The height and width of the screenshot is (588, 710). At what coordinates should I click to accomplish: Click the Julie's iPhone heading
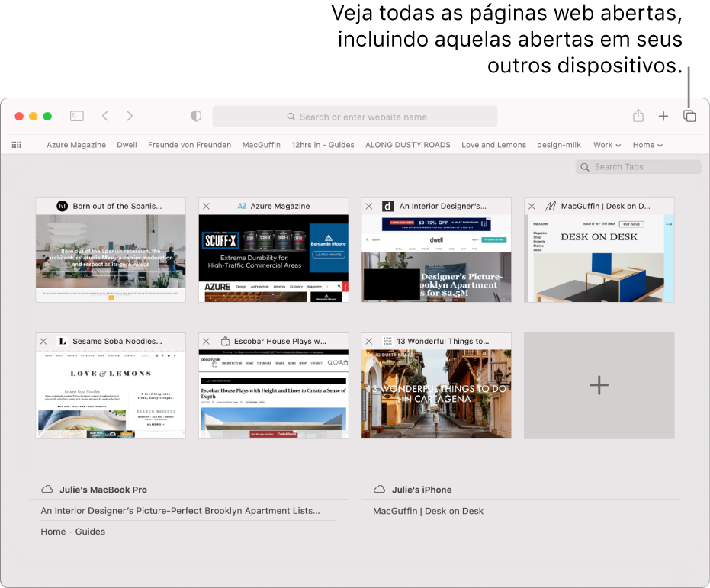pos(422,490)
